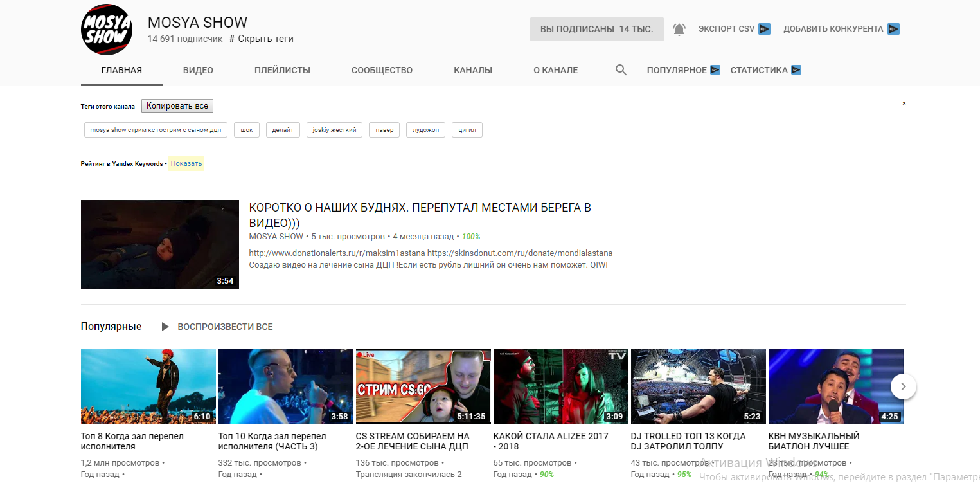The height and width of the screenshot is (499, 980).
Task: Click icon beside ДОБАВИТЬ КОНКУРЕНТА
Action: (x=893, y=29)
